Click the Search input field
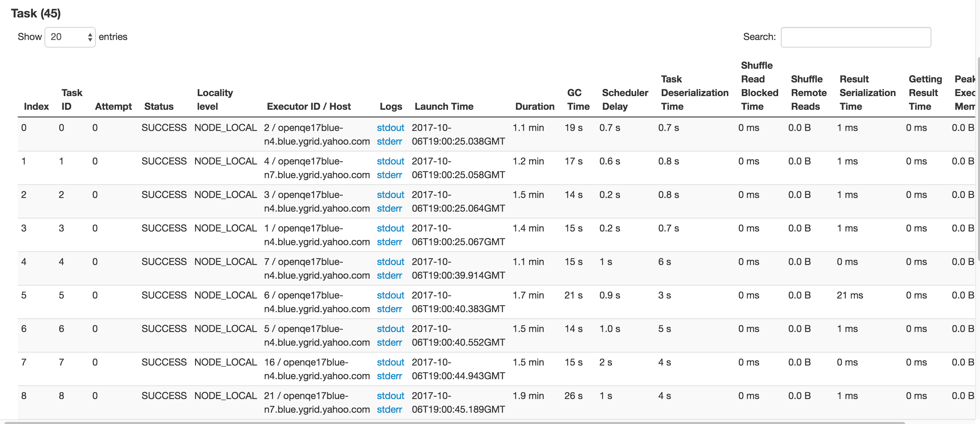Viewport: 980px width, 424px height. [x=855, y=37]
